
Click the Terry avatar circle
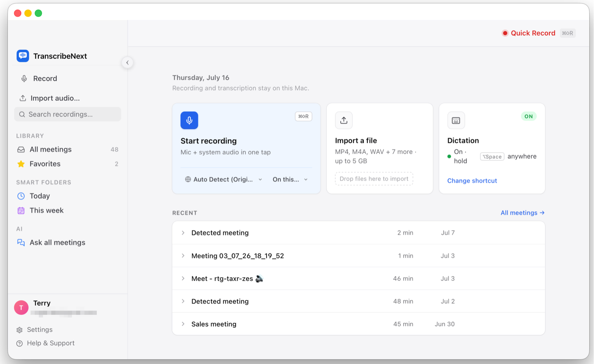tap(21, 308)
